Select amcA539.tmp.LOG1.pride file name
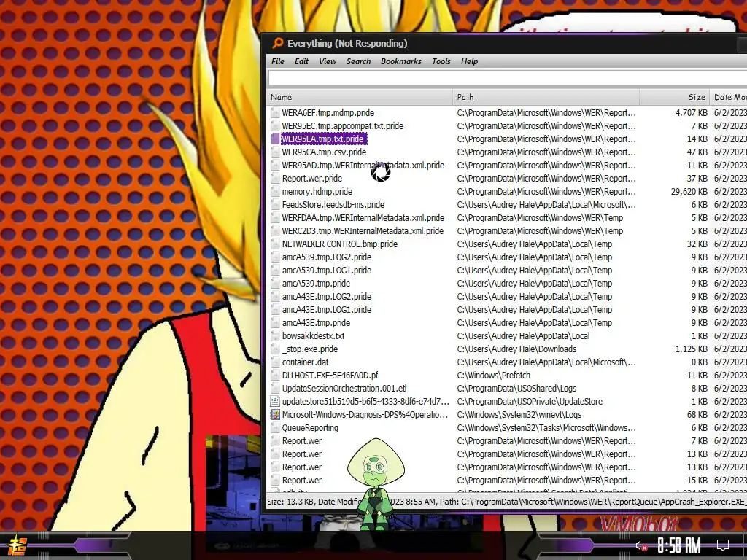The height and width of the screenshot is (560, 747). [x=326, y=271]
